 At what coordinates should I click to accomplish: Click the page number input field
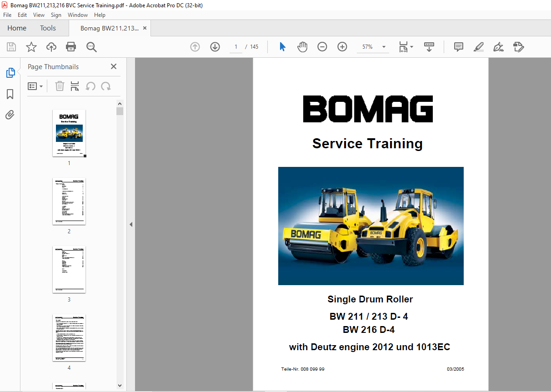click(236, 47)
